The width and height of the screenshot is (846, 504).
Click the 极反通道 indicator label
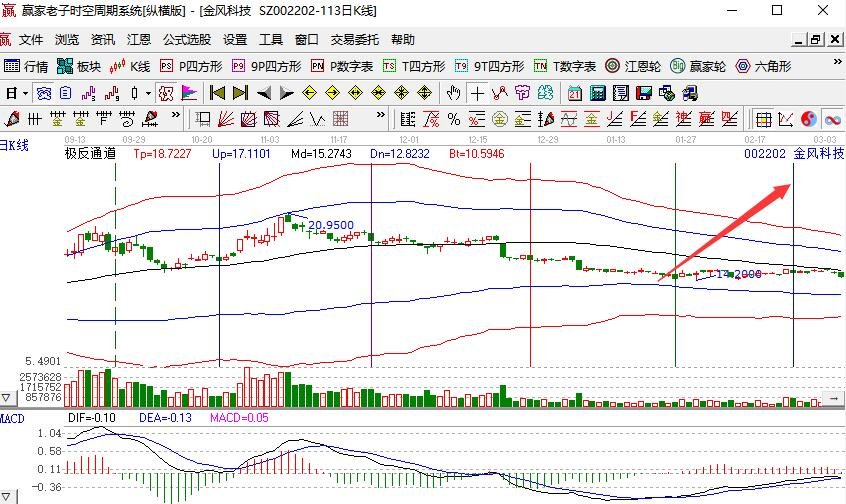coord(90,155)
